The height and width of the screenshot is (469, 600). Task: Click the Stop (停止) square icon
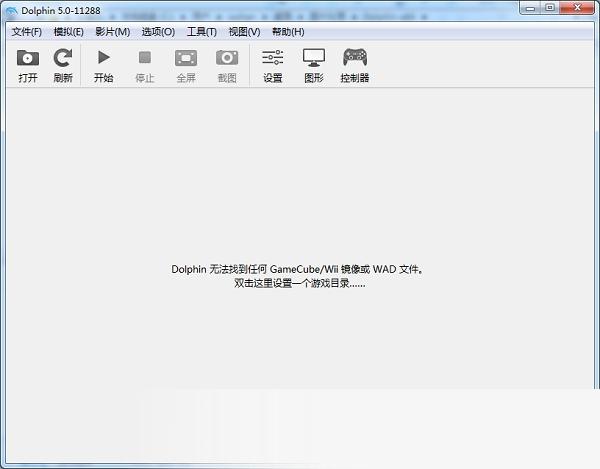(145, 57)
